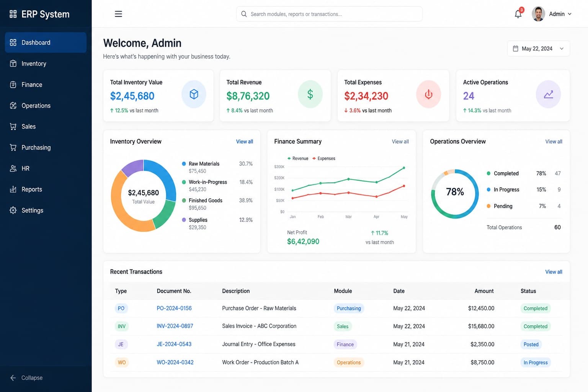Click the JE type badge
588x392 pixels.
tap(121, 344)
